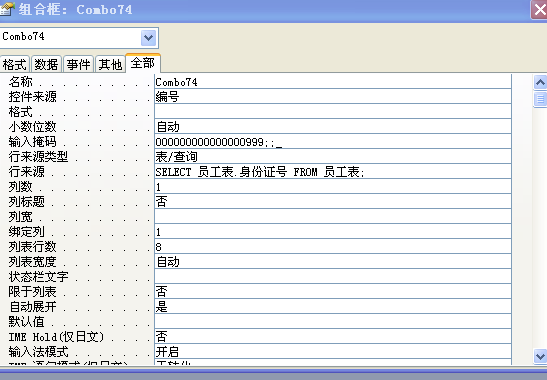Click the 列数 property label
Viewport: 547px width, 380px height.
(21, 187)
